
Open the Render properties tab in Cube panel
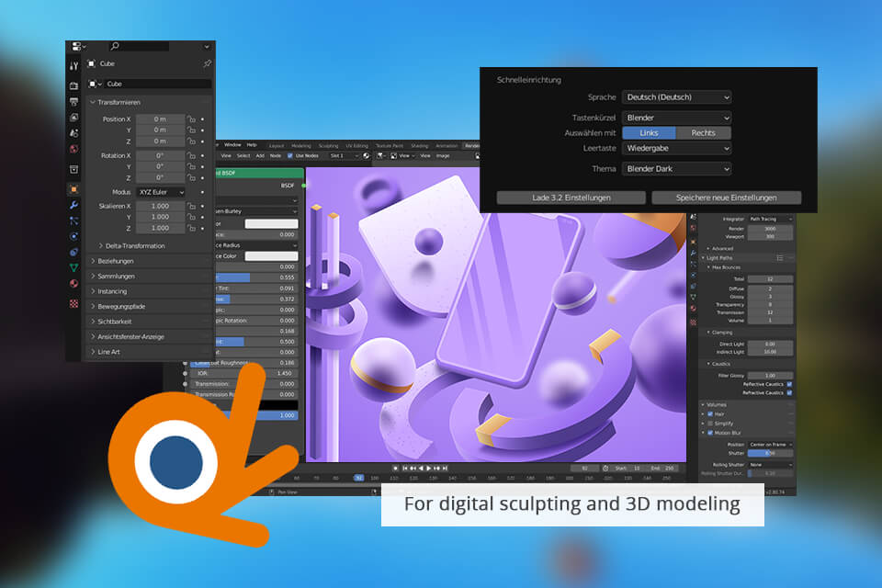[73, 86]
